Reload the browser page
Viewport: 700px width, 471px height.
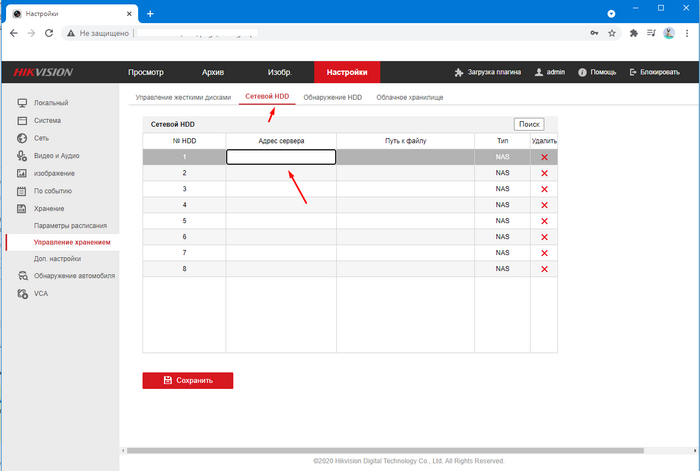pyautogui.click(x=49, y=33)
